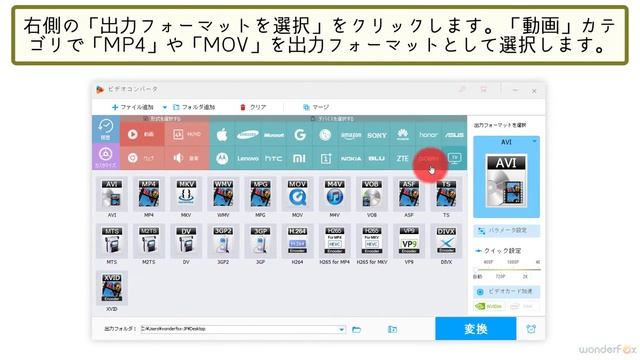Image resolution: width=640 pixels, height=360 pixels.
Task: Pick the M4V format icon
Action: click(x=334, y=194)
